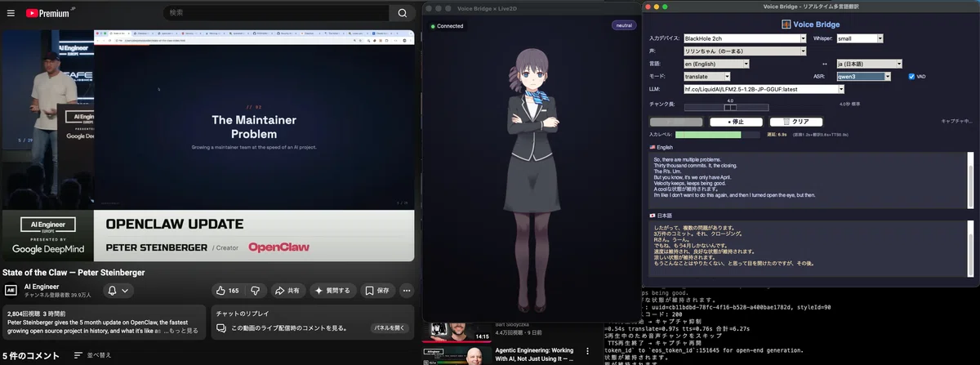The image size is (980, 365).
Task: Open the 声 voice リリンちゃん dropdown
Action: [x=745, y=51]
